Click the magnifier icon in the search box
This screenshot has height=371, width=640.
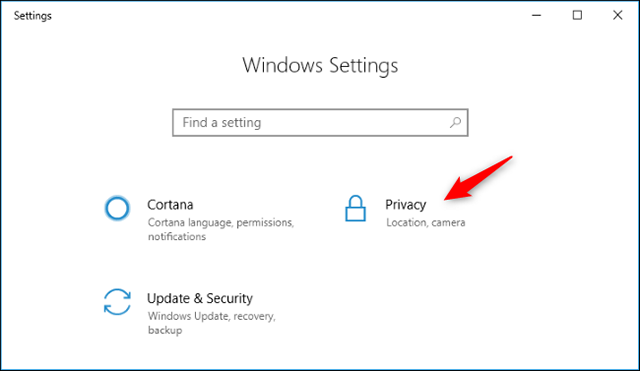(455, 122)
